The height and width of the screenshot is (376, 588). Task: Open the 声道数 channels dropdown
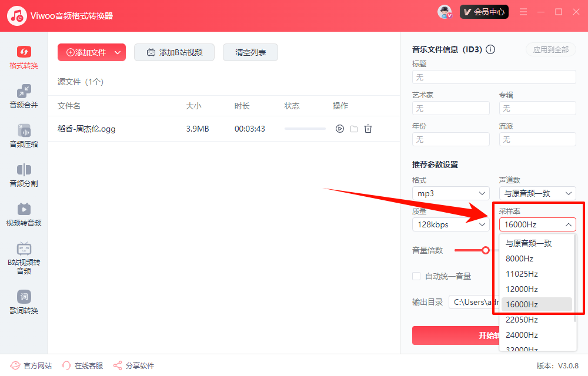pyautogui.click(x=537, y=193)
